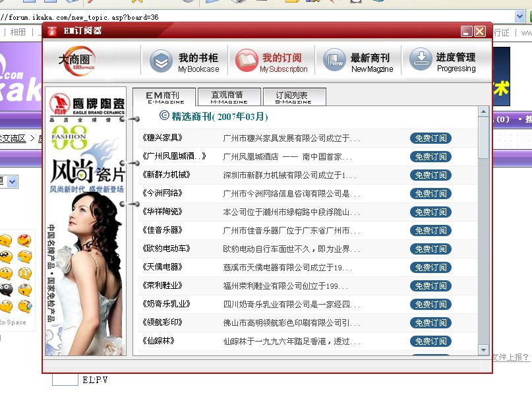Select magazine title 《奶奇乐乳业》
The height and width of the screenshot is (393, 532).
tap(166, 304)
